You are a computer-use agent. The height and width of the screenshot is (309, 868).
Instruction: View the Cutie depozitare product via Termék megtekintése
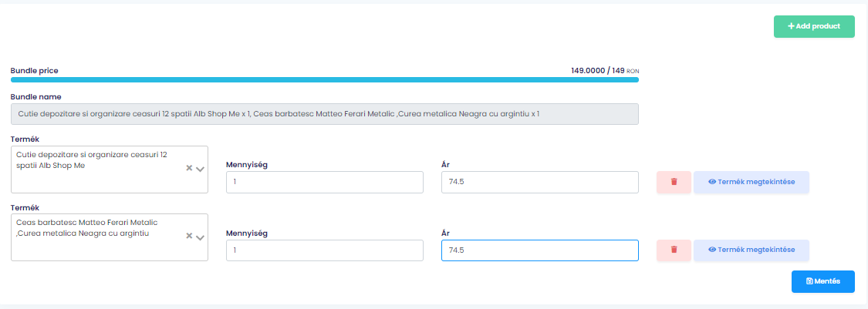pyautogui.click(x=751, y=182)
